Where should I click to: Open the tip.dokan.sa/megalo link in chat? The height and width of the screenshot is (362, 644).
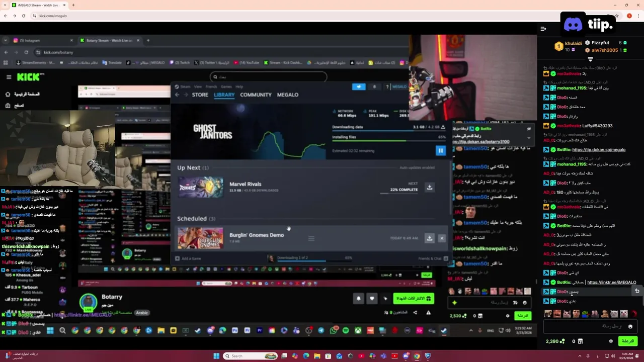[599, 150]
